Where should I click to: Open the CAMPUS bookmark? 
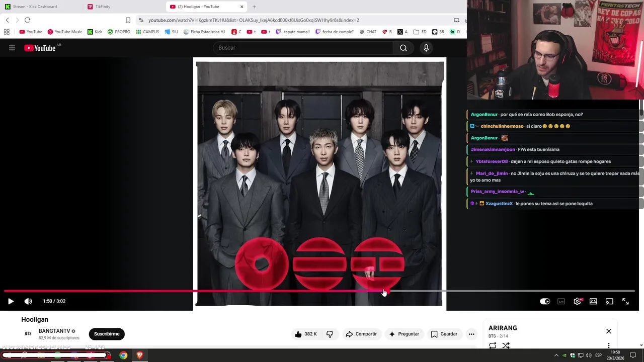click(x=147, y=32)
